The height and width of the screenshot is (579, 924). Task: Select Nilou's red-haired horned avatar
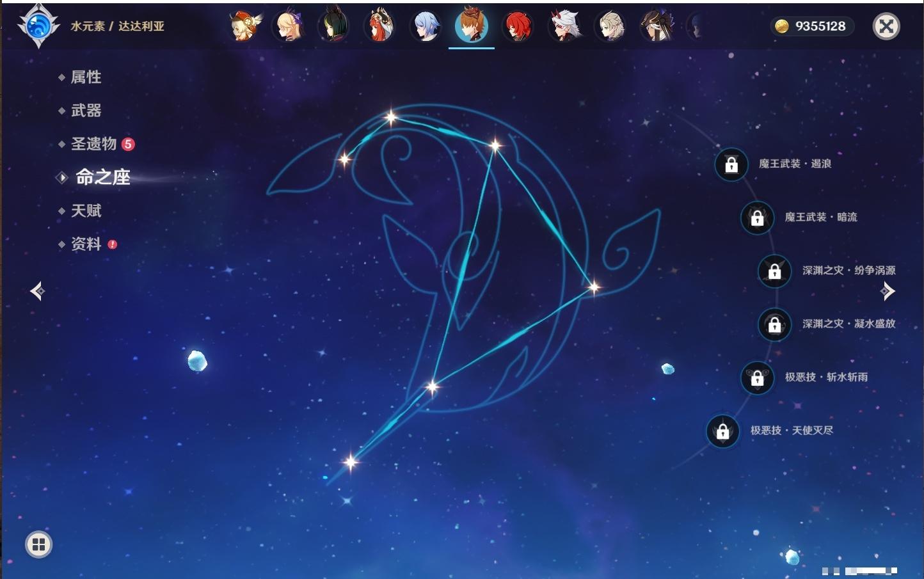tap(379, 26)
